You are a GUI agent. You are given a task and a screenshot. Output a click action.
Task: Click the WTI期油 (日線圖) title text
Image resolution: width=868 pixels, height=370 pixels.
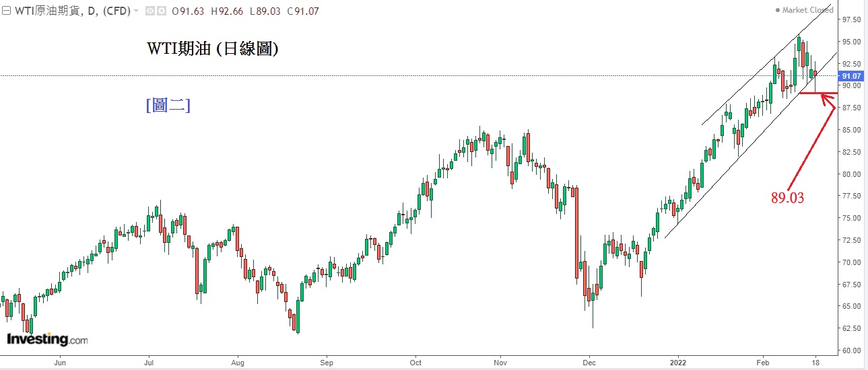point(212,49)
